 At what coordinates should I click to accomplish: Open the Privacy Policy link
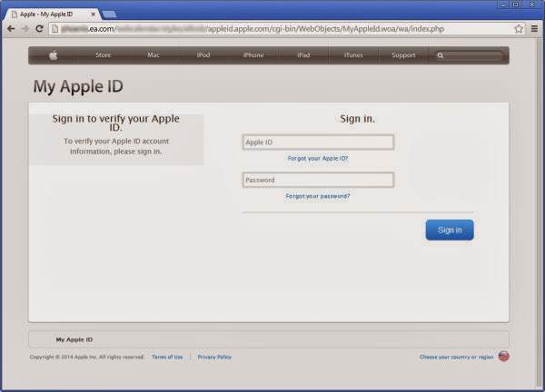click(x=214, y=357)
